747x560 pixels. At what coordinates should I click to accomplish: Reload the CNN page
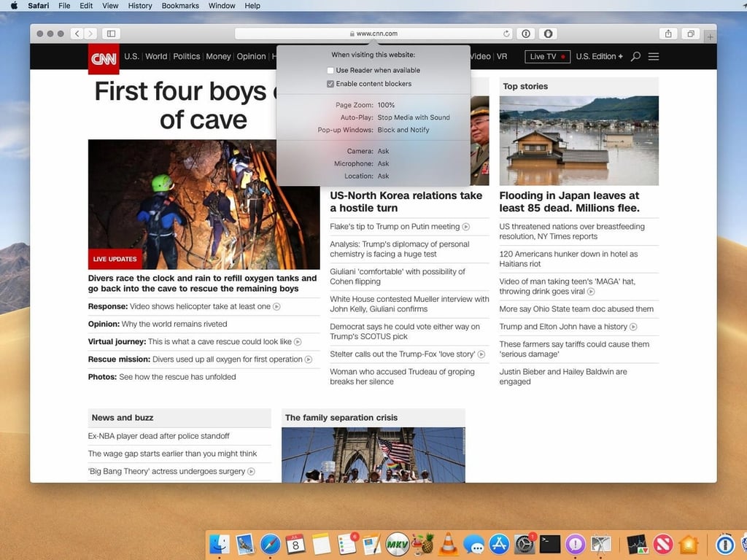pyautogui.click(x=506, y=34)
